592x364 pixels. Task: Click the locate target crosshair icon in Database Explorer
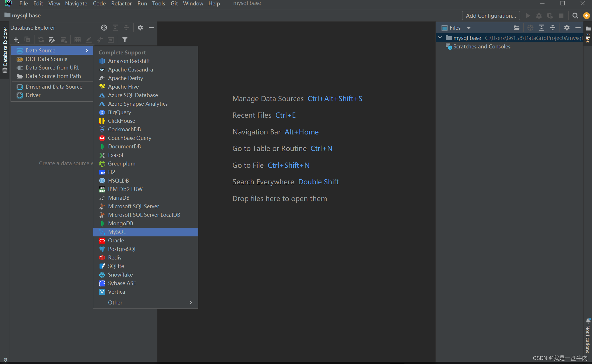(104, 28)
